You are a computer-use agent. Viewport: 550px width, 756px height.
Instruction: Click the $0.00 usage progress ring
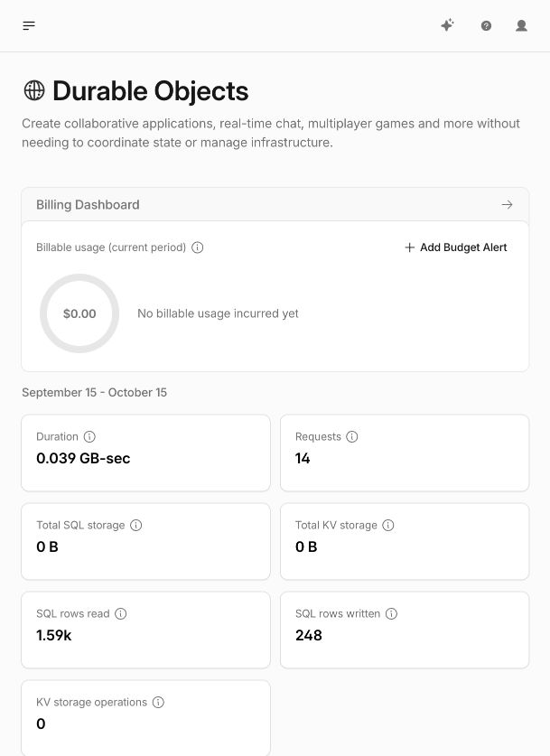(79, 313)
